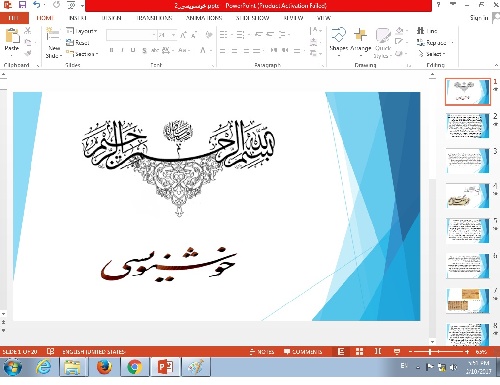Click the Arrange icon
The image size is (500, 385).
click(360, 35)
